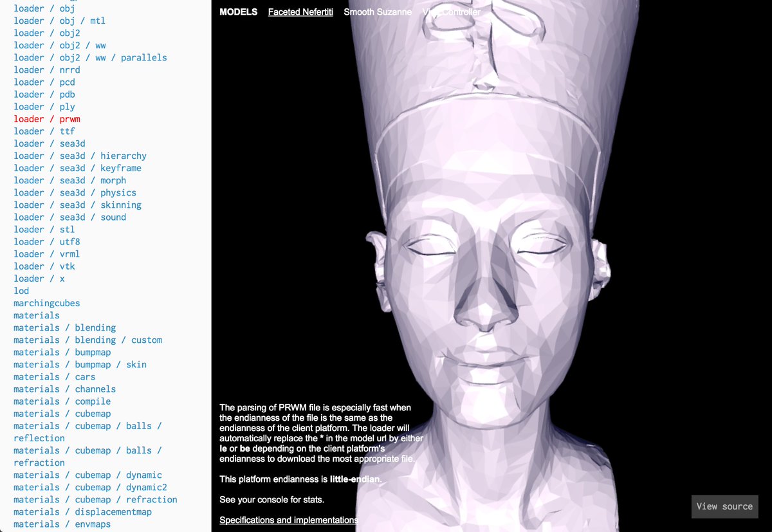Open the materials / bumpmap example
This screenshot has height=532, width=772.
tap(62, 352)
